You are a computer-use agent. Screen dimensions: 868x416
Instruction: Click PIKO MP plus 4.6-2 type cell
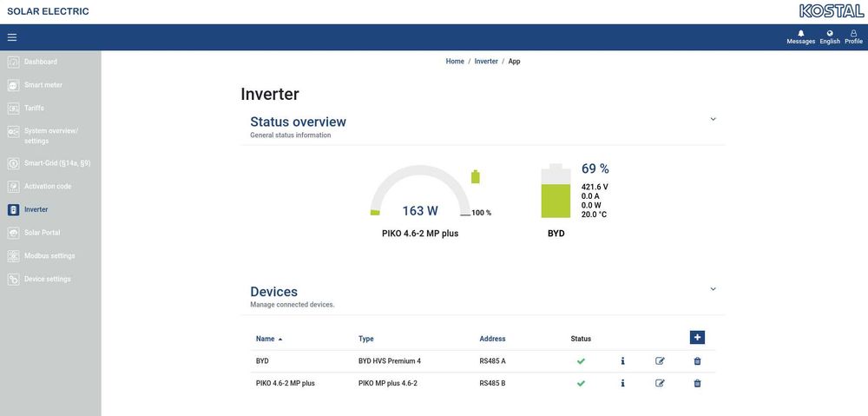[387, 383]
